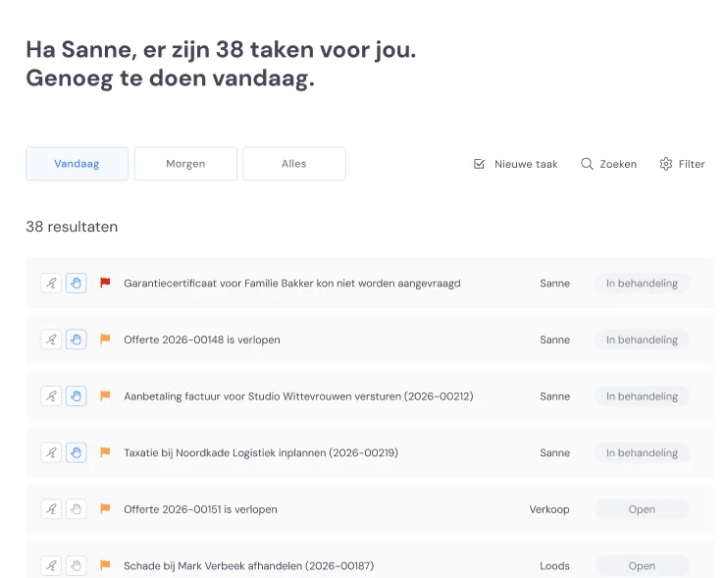The width and height of the screenshot is (728, 578).
Task: Show the Alles tab
Action: [294, 164]
